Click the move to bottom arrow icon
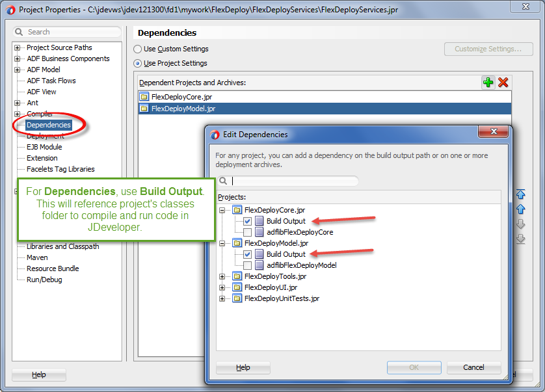The image size is (545, 392). [520, 239]
